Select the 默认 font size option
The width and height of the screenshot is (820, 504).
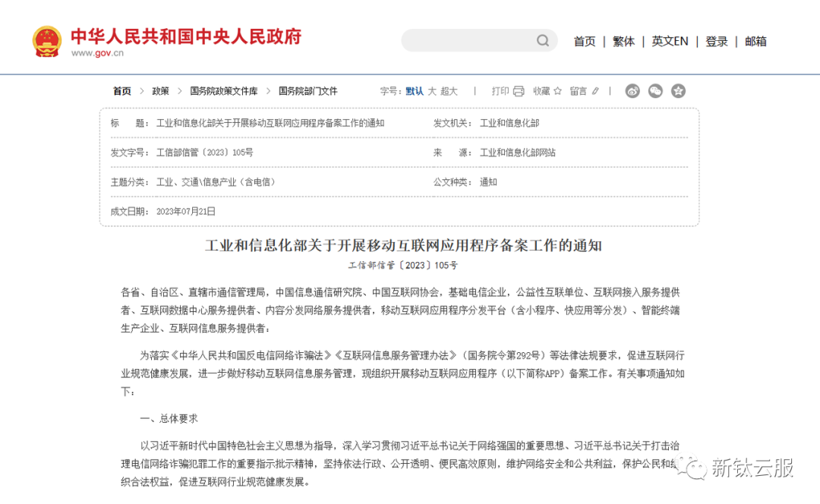(416, 90)
